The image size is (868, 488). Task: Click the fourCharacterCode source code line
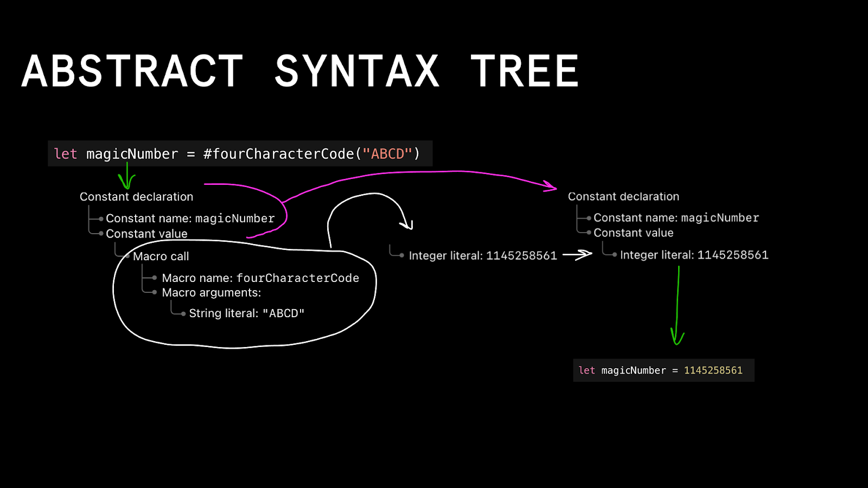pyautogui.click(x=240, y=153)
